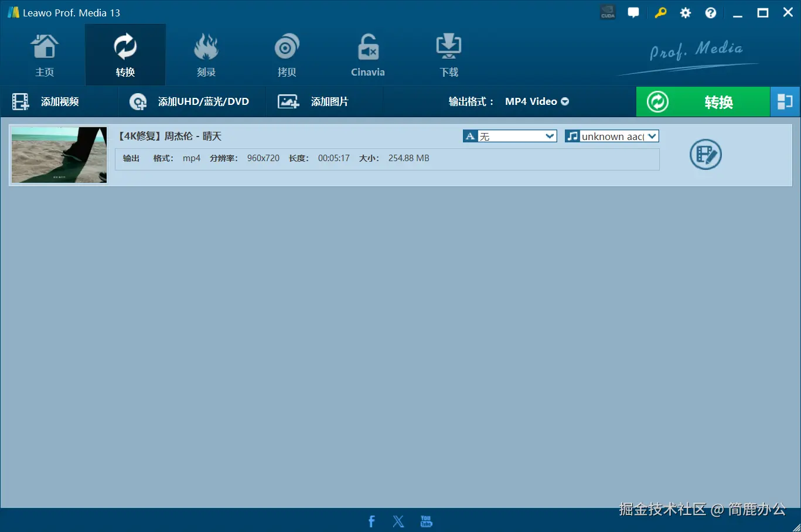Toggle the merge files icon beside 转换
This screenshot has width=801, height=532.
click(x=785, y=102)
